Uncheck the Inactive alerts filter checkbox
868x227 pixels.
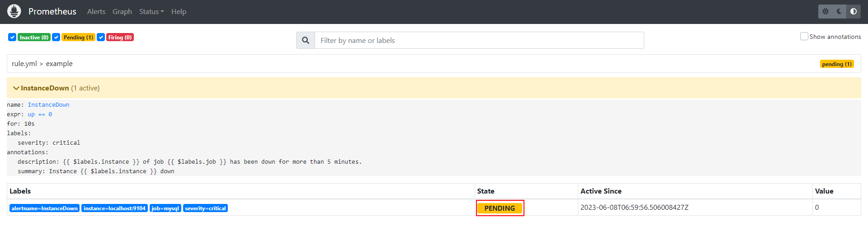coord(12,37)
